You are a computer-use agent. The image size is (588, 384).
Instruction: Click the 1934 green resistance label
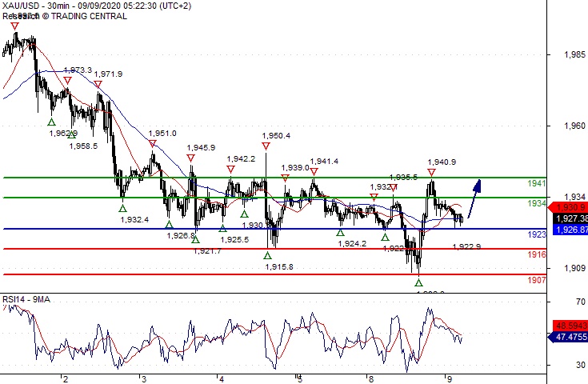click(x=537, y=203)
